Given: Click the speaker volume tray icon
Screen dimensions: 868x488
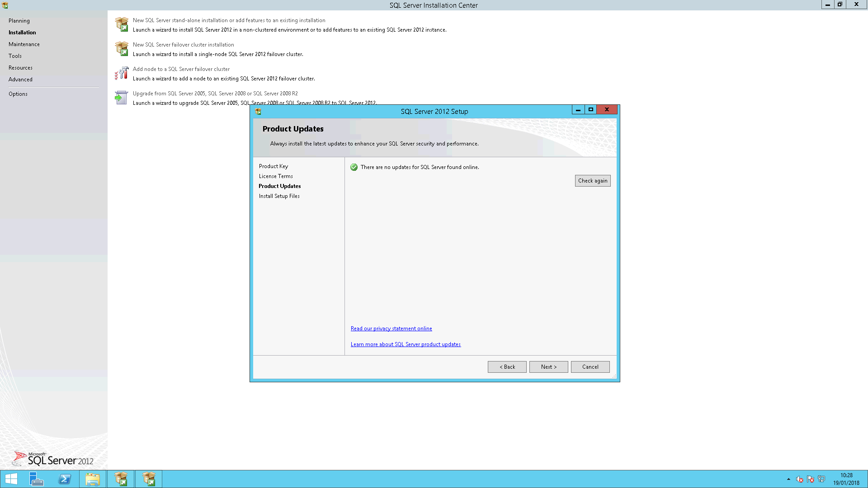Looking at the screenshot, I should click(x=800, y=479).
